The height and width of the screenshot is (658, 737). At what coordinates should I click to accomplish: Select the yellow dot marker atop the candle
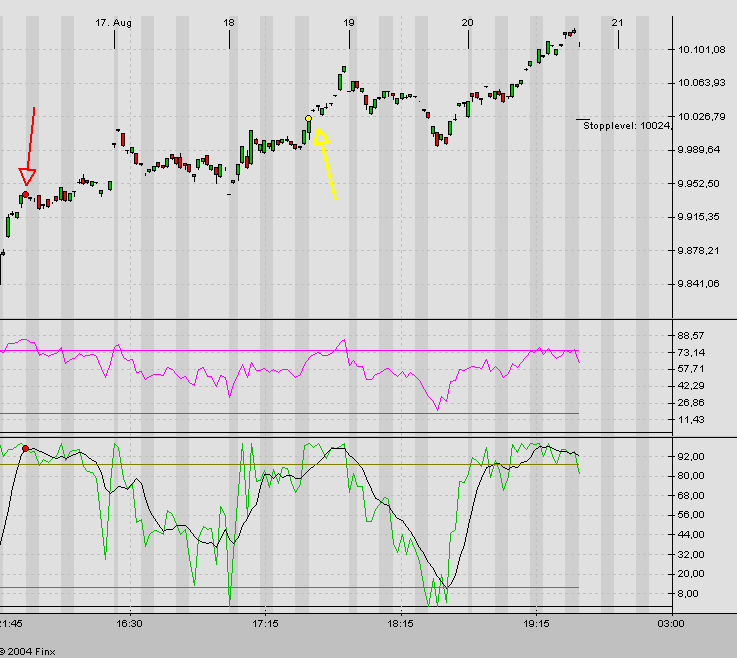coord(308,118)
